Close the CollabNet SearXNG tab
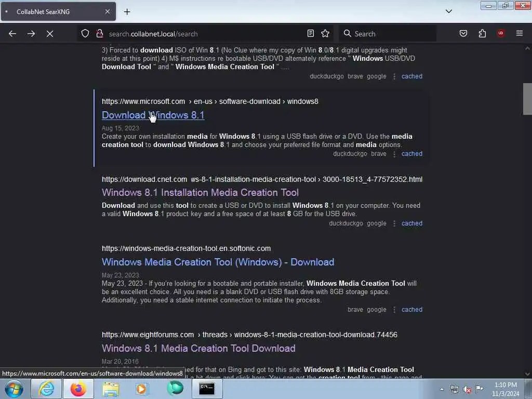The height and width of the screenshot is (399, 532). (x=107, y=11)
